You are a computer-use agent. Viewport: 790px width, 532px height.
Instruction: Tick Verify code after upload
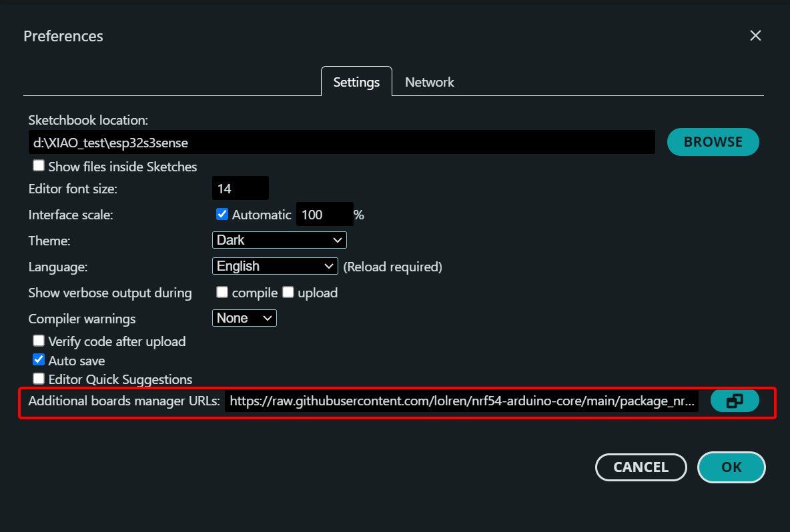point(39,341)
